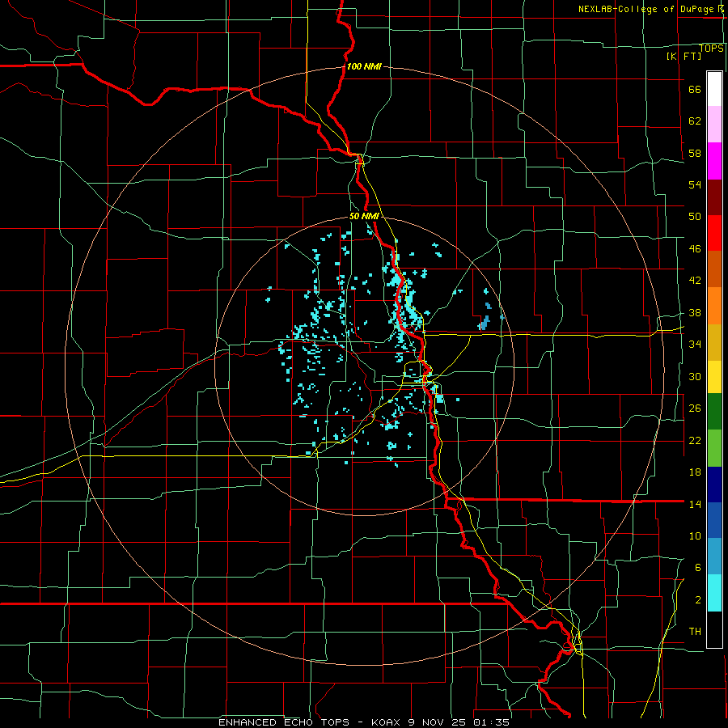Screen dimensions: 728x728
Task: Click the legend value '46'
Action: point(695,249)
